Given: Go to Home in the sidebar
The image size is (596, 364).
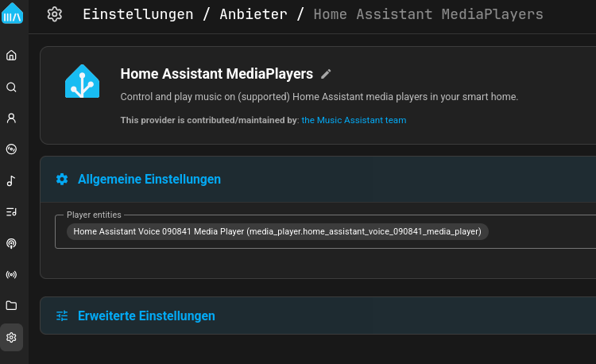Looking at the screenshot, I should point(11,56).
